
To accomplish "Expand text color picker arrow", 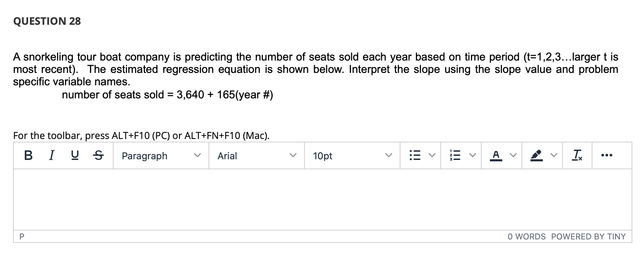I will pos(513,156).
